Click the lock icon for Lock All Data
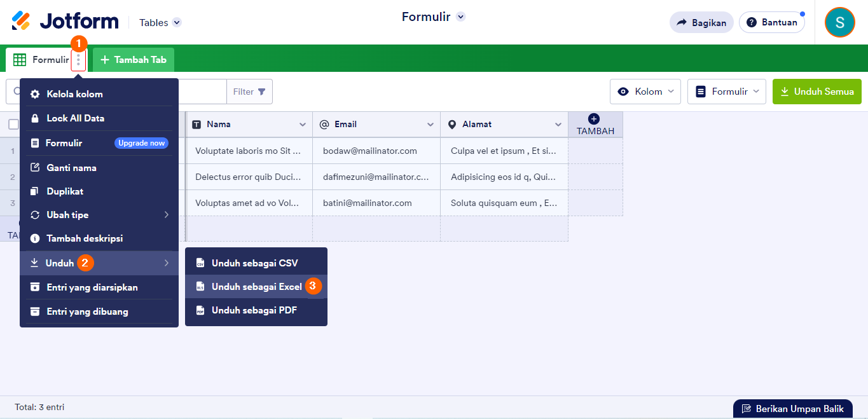This screenshot has height=419, width=868. click(34, 118)
